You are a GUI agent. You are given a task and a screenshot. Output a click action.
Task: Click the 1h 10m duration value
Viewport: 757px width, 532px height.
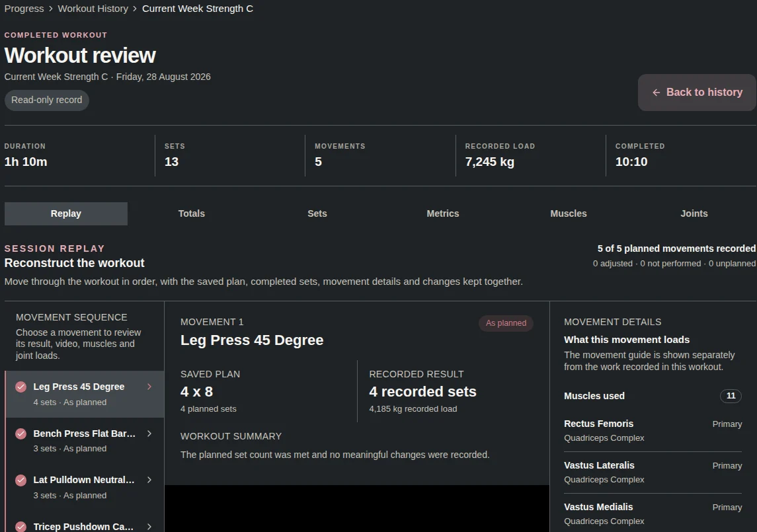click(26, 162)
